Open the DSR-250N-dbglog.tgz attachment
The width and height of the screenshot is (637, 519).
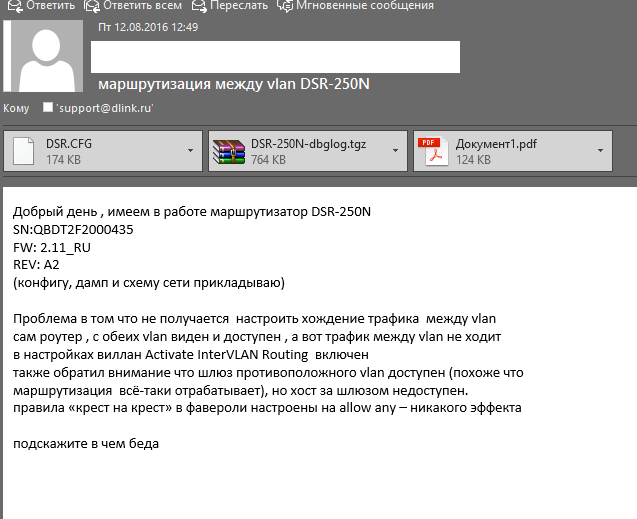click(x=308, y=151)
